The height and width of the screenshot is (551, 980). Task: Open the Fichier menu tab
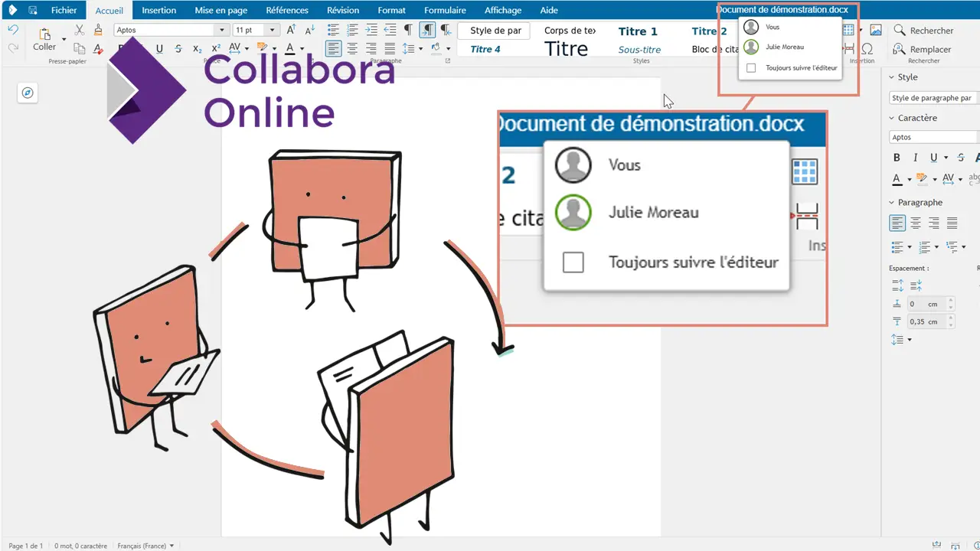(x=64, y=10)
